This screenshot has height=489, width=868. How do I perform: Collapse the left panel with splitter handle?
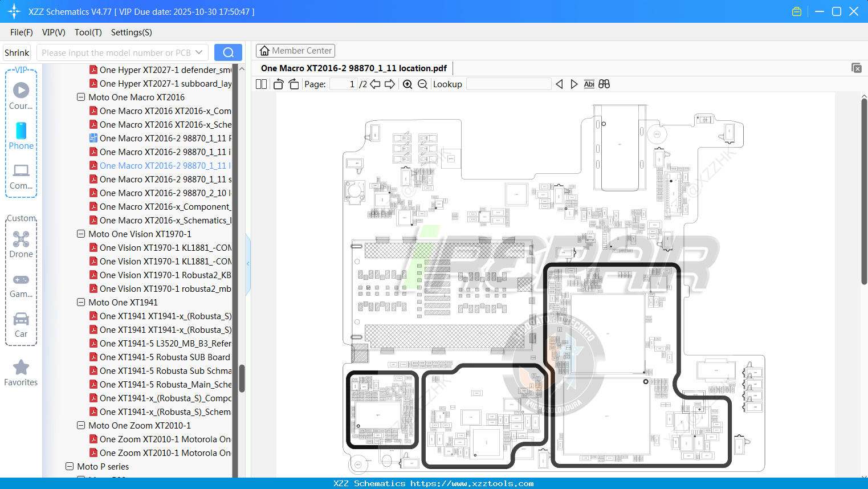(248, 263)
